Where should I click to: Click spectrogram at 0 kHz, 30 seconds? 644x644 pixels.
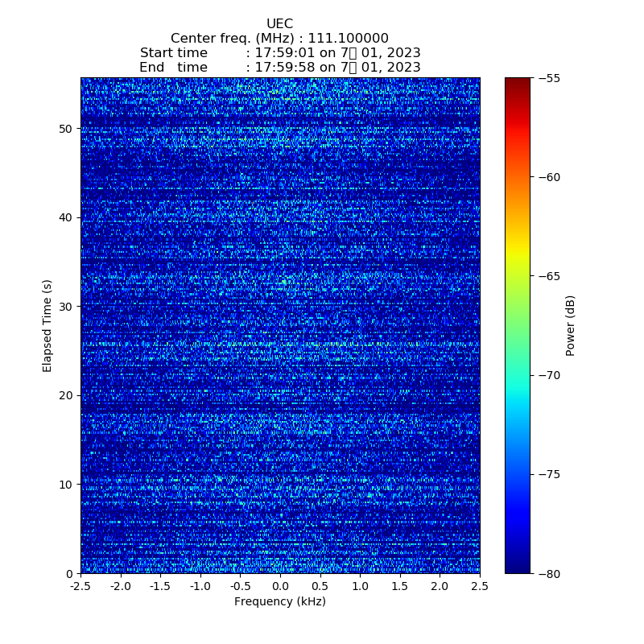click(x=280, y=307)
